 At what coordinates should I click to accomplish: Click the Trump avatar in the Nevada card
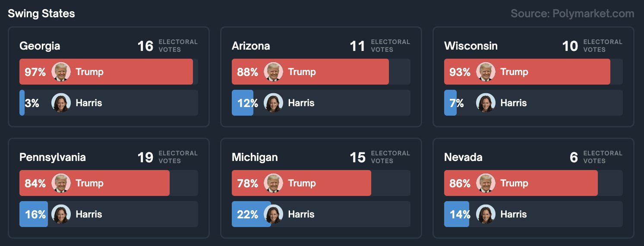coord(486,183)
